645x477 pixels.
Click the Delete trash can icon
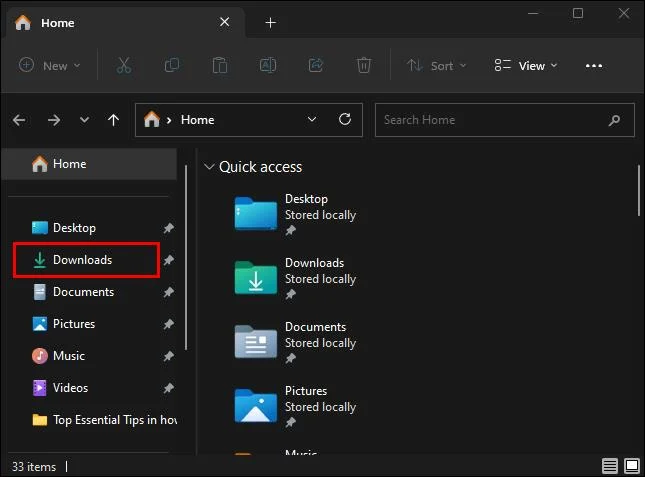364,65
